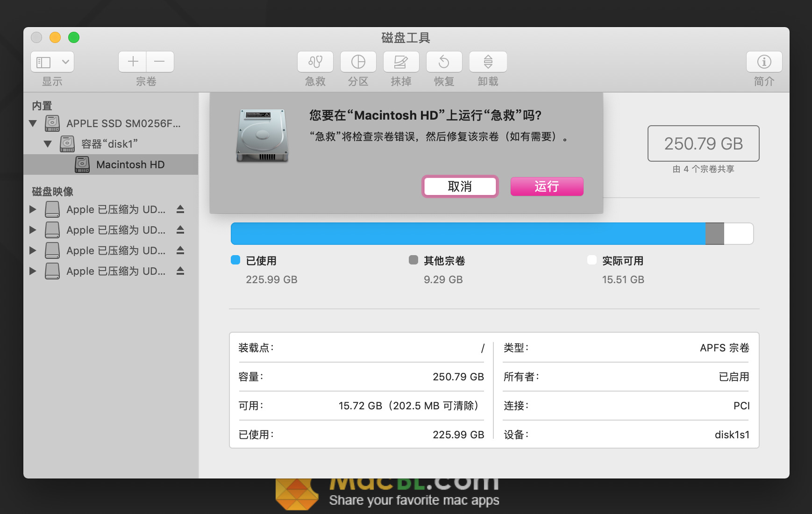Click the second disk image drive icon

click(52, 230)
